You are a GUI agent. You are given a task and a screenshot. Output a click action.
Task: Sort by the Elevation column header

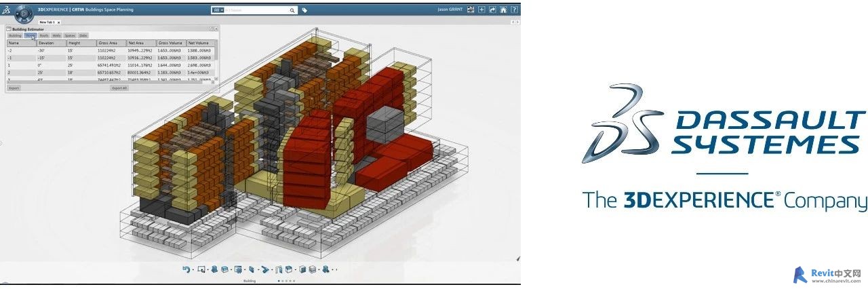(x=51, y=43)
